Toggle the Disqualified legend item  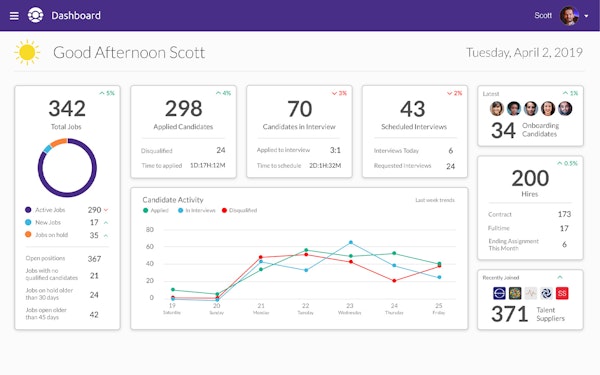tap(240, 210)
